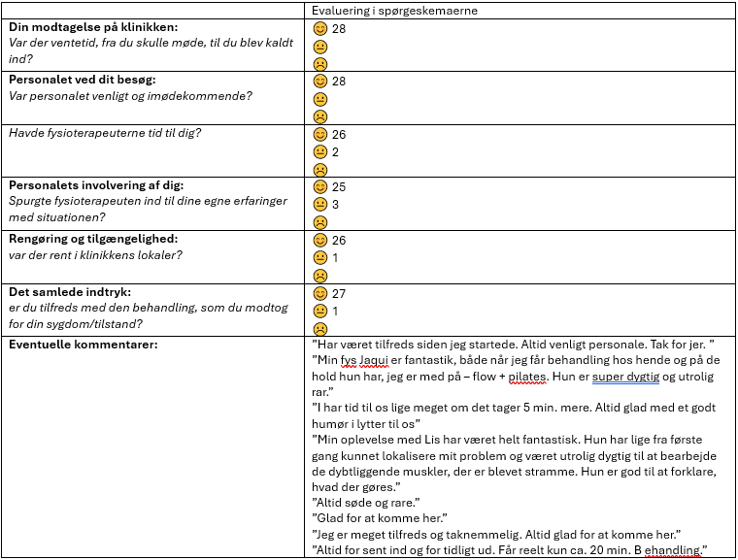Select the happy smiley beside the count 27
Viewport: 738px width, 560px height.
(x=319, y=293)
